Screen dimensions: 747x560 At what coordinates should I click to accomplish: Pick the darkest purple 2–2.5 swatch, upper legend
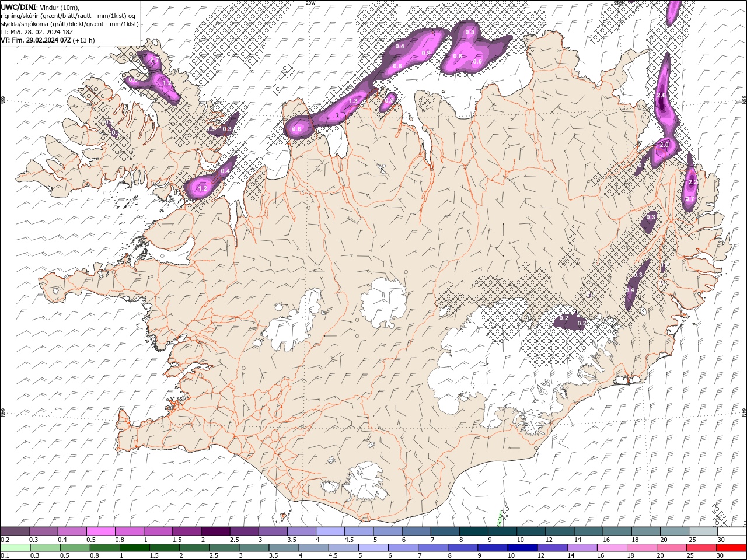215,531
